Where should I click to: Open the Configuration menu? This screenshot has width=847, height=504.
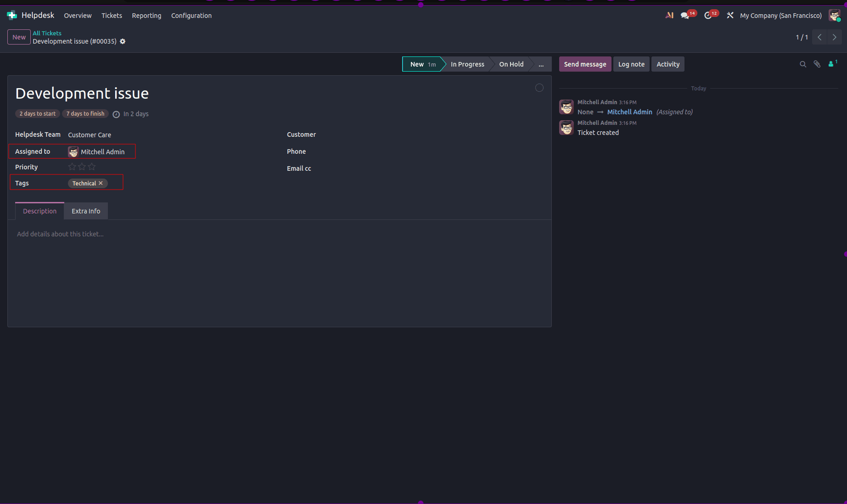[191, 16]
